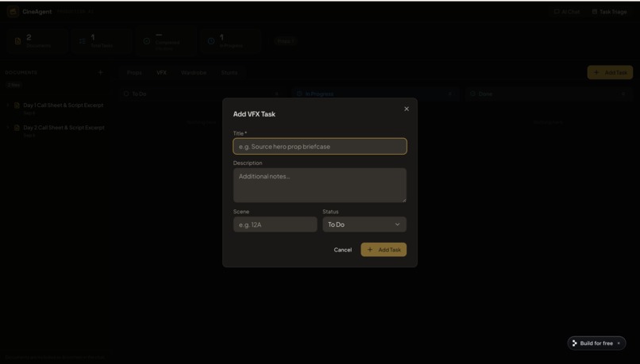Click the Scene input field

pos(275,224)
